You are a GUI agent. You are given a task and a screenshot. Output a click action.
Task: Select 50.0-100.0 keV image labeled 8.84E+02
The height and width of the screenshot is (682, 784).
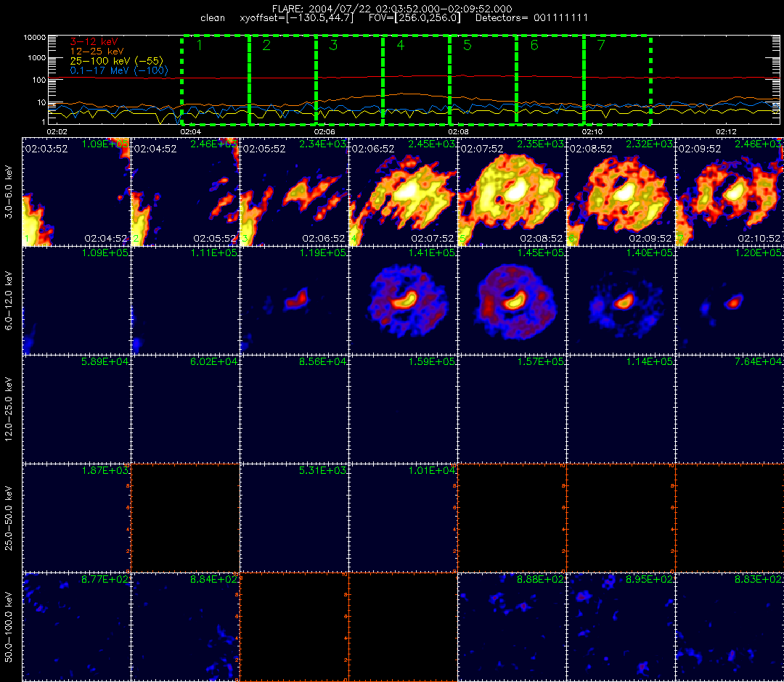coord(185,627)
